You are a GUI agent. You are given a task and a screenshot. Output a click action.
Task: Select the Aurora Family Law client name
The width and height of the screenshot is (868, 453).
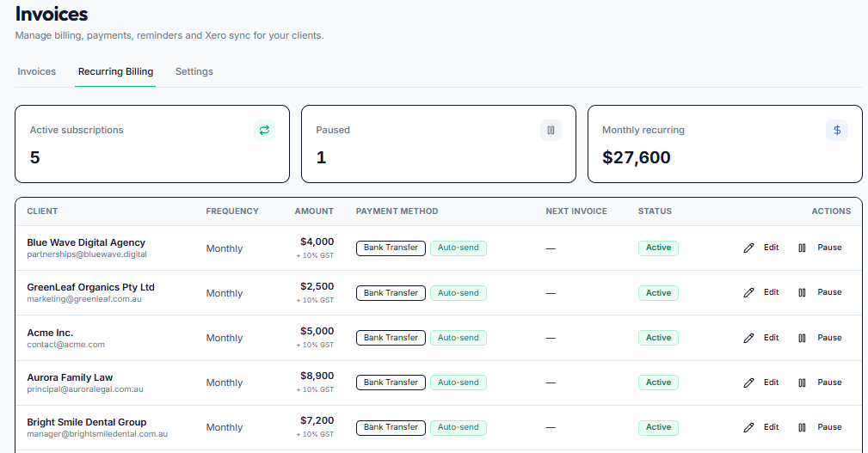[x=70, y=377]
